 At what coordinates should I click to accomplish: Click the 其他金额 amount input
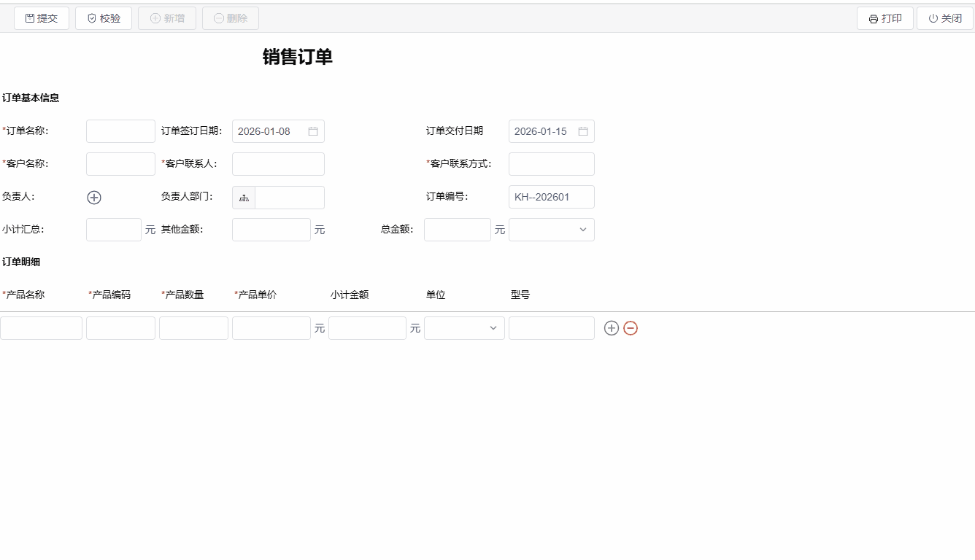(x=271, y=230)
